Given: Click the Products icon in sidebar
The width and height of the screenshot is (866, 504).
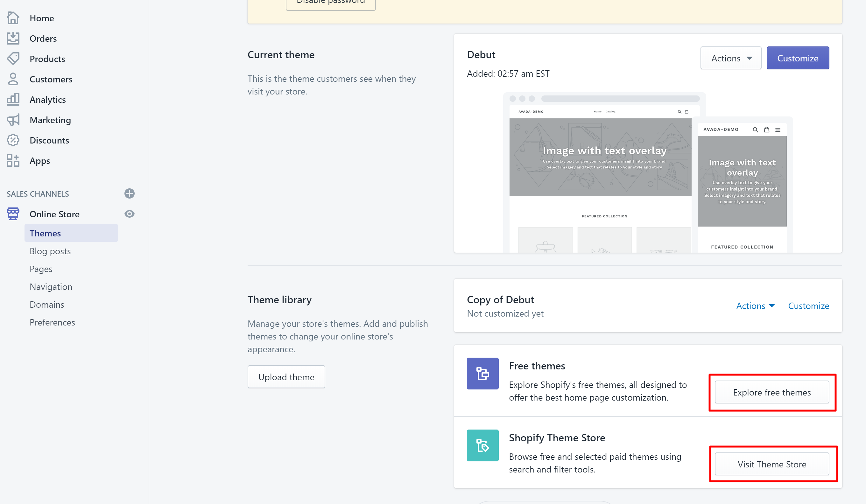Looking at the screenshot, I should (13, 58).
